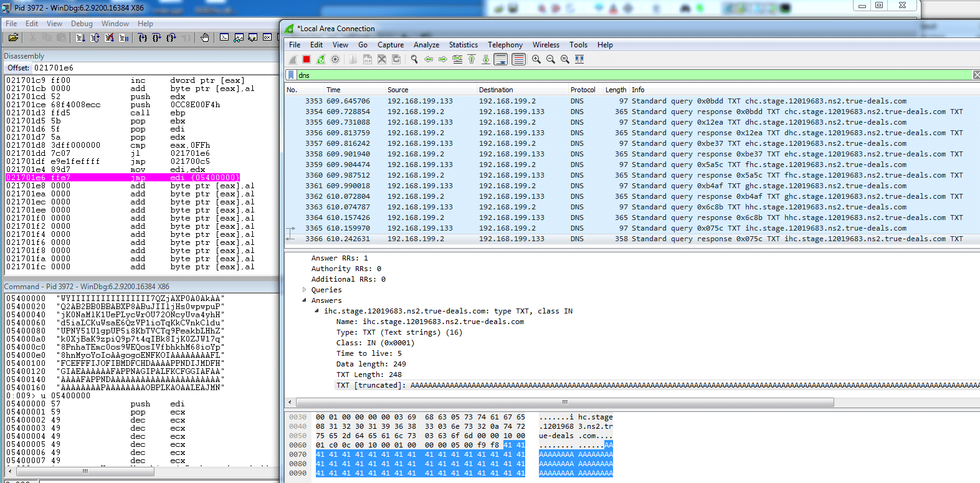Click go to specified packet icon

pyautogui.click(x=457, y=59)
